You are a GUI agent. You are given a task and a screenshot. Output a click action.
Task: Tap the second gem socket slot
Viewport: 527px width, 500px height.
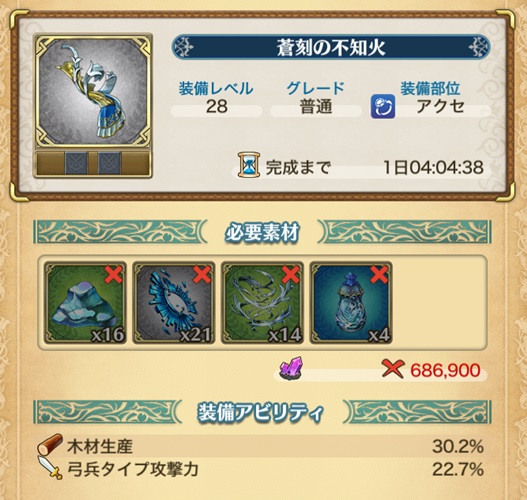[109, 163]
